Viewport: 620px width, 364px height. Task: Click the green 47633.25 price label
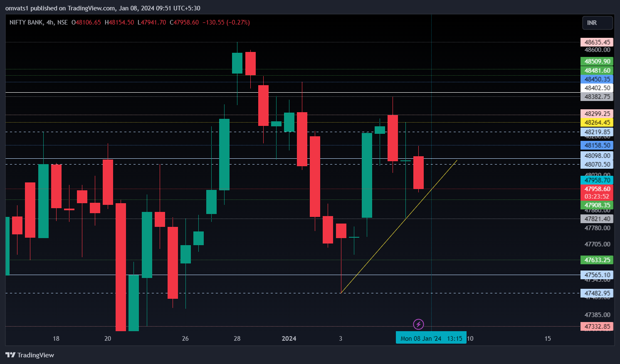pos(597,260)
